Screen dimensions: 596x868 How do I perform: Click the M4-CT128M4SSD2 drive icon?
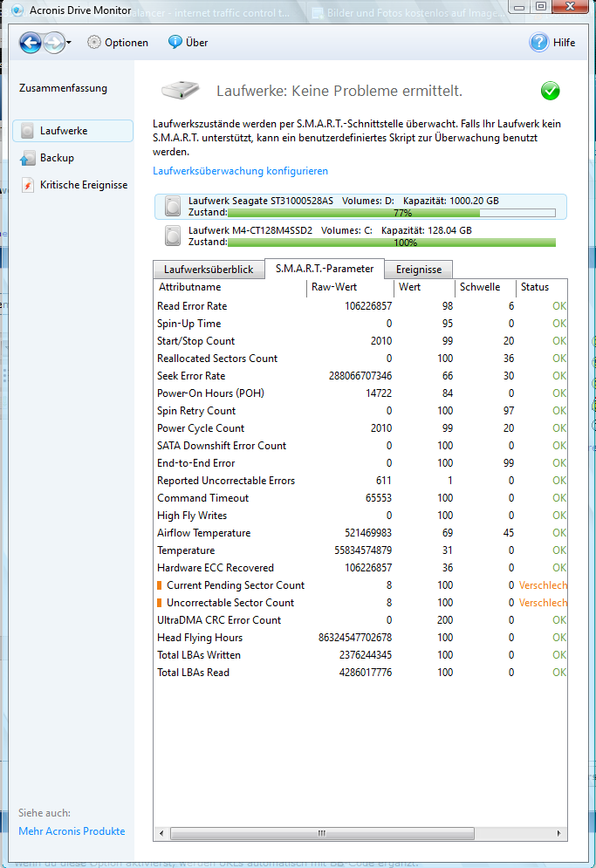click(173, 236)
